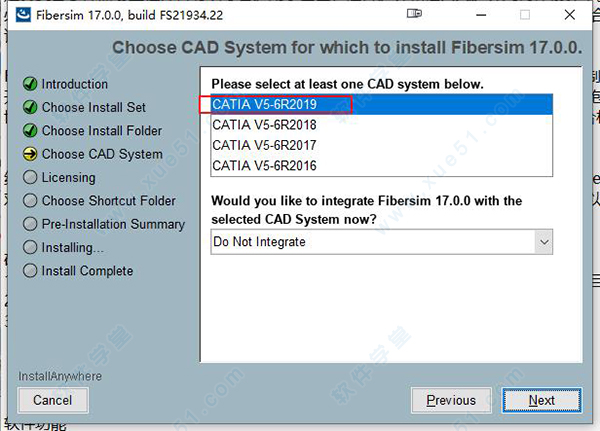This screenshot has height=431, width=600.
Task: Click the Do Not Integrate combo box field
Action: tap(382, 242)
